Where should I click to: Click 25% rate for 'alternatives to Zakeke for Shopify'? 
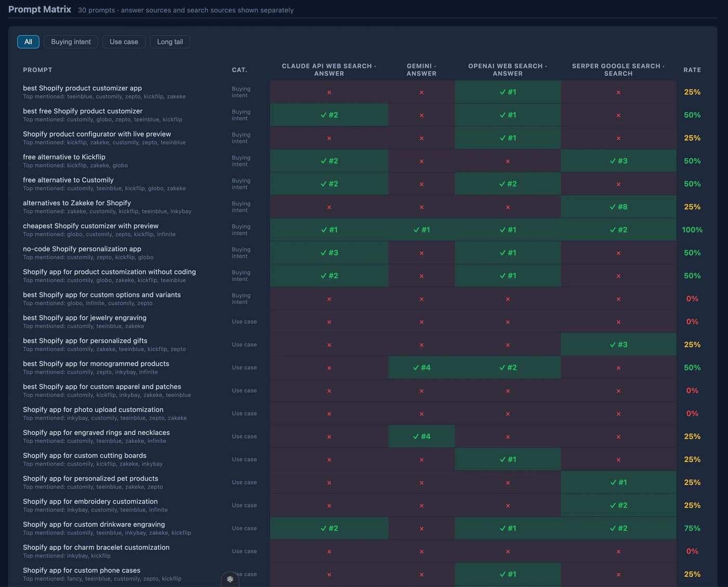pos(692,207)
